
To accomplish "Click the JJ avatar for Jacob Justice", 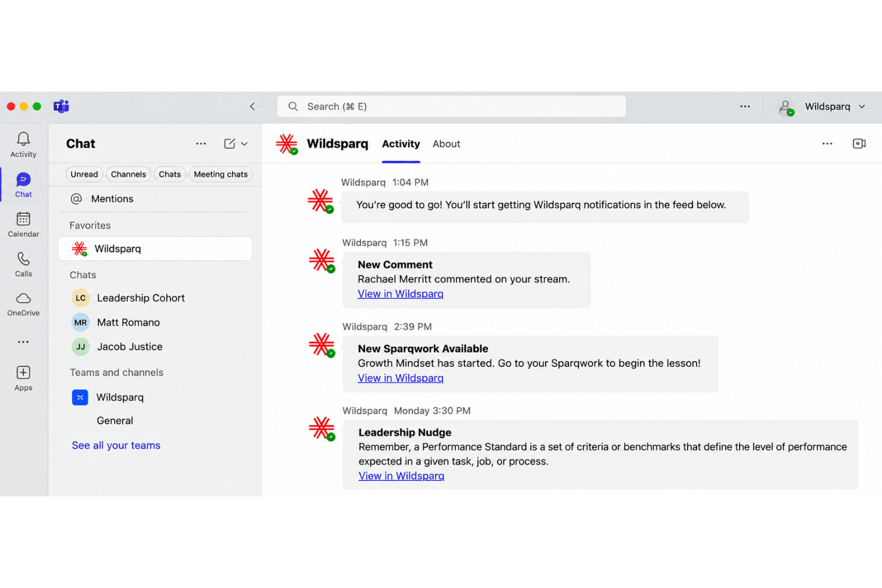I will (x=80, y=347).
